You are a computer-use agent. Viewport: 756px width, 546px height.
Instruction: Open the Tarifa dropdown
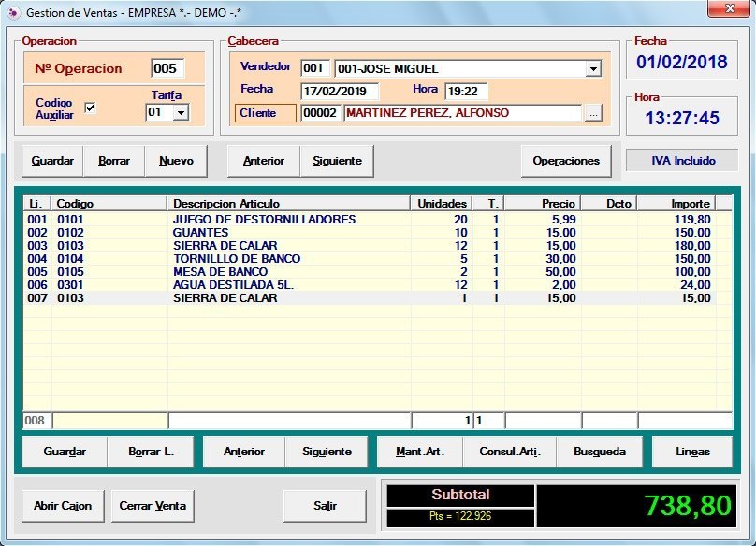pos(181,112)
